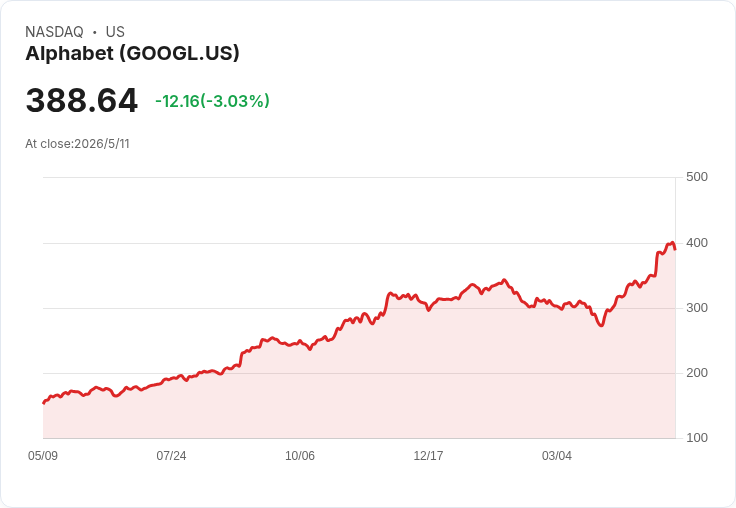Click the 400 y-axis price label

tap(697, 243)
